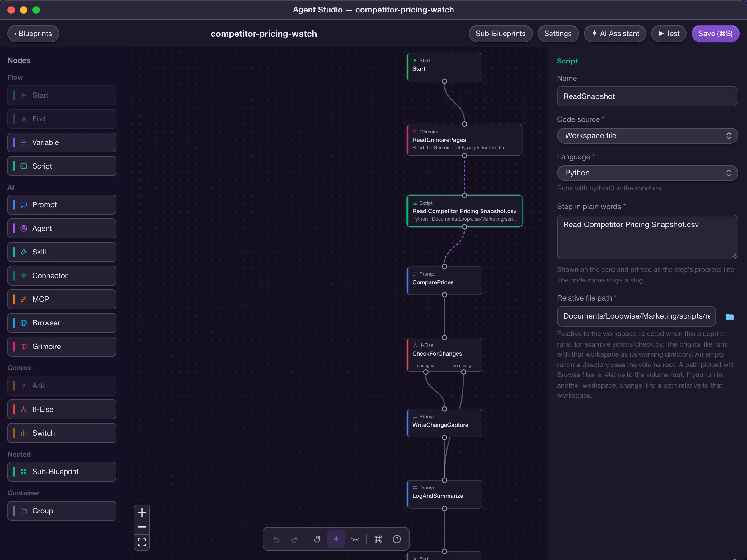747x560 pixels.
Task: Browse files with the folder icon
Action: pos(730,316)
